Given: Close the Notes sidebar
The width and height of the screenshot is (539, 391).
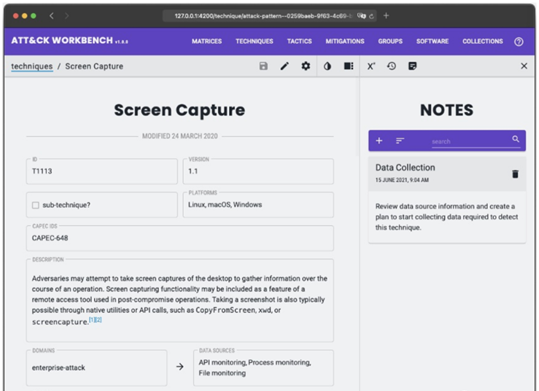Looking at the screenshot, I should (x=524, y=66).
